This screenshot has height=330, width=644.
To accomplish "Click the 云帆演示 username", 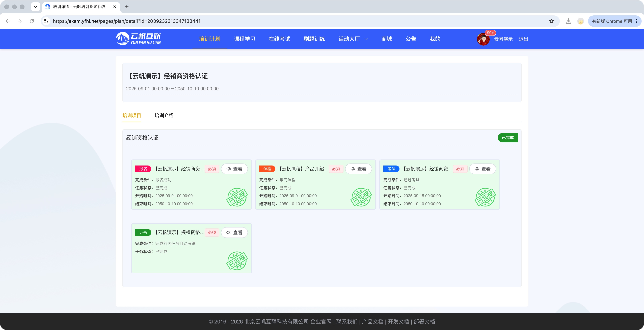I will pyautogui.click(x=503, y=39).
